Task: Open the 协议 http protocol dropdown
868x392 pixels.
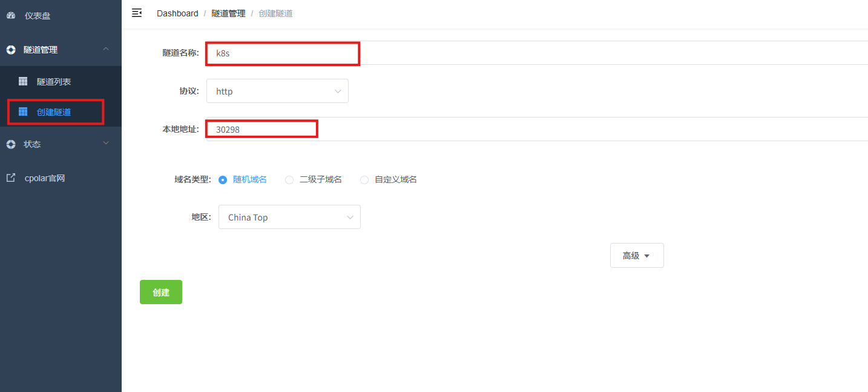Action: tap(277, 91)
